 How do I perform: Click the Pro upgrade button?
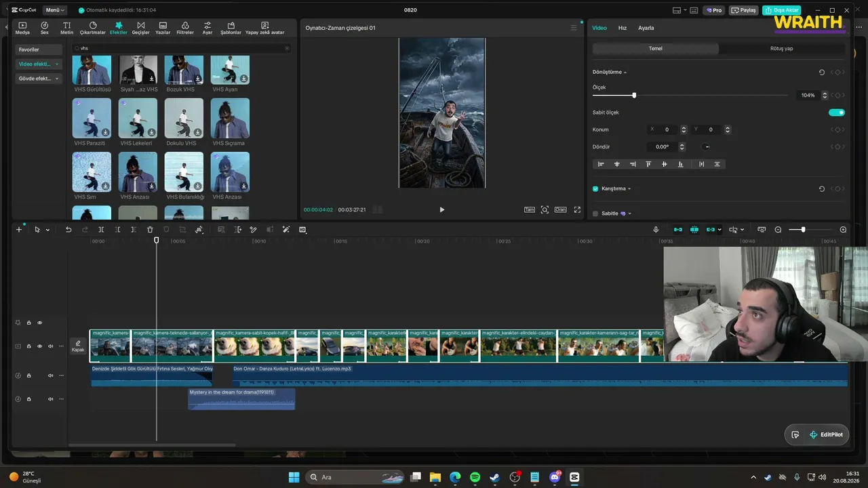(714, 10)
